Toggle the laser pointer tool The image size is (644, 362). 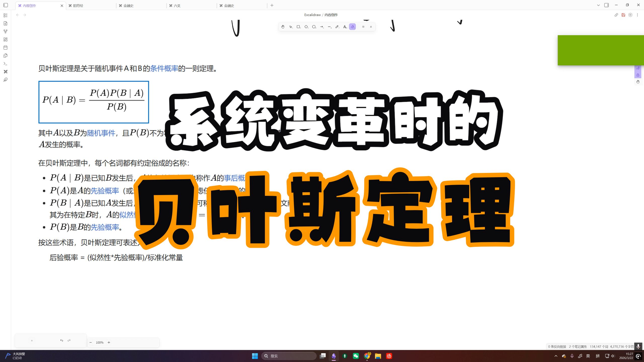click(x=371, y=27)
